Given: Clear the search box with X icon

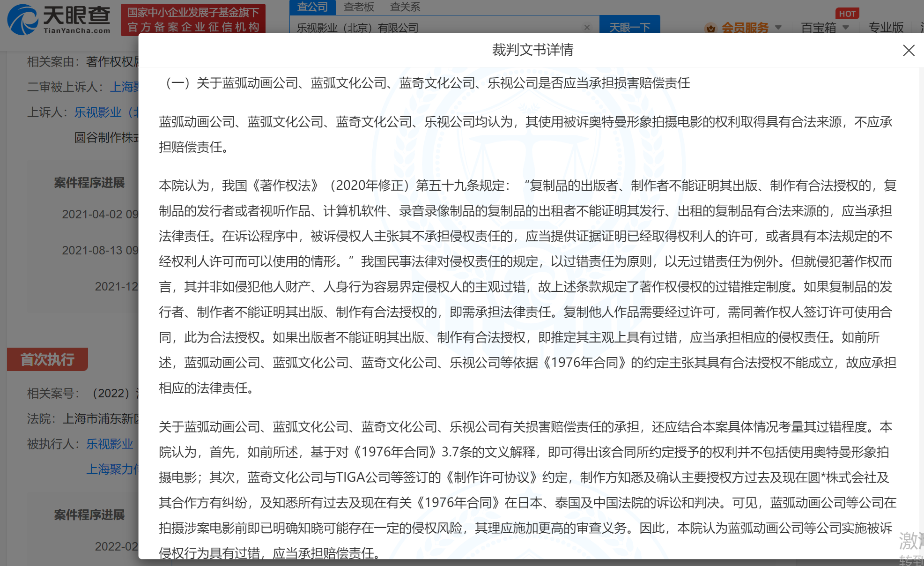Looking at the screenshot, I should [587, 27].
